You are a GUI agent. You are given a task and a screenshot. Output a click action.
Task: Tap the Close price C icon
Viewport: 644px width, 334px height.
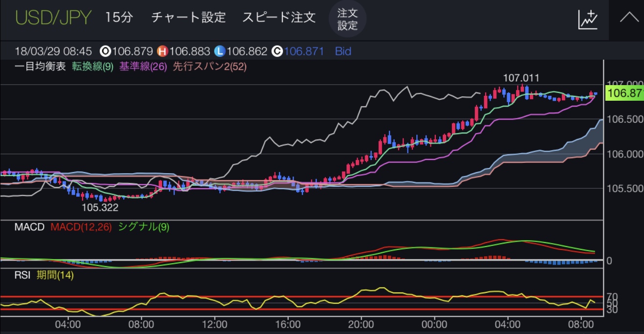click(277, 51)
